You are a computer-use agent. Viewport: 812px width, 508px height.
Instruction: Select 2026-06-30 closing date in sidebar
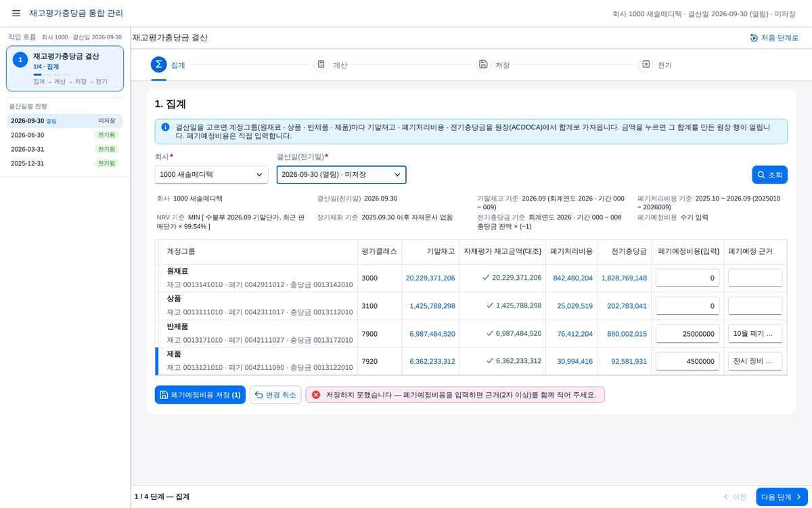click(x=65, y=135)
